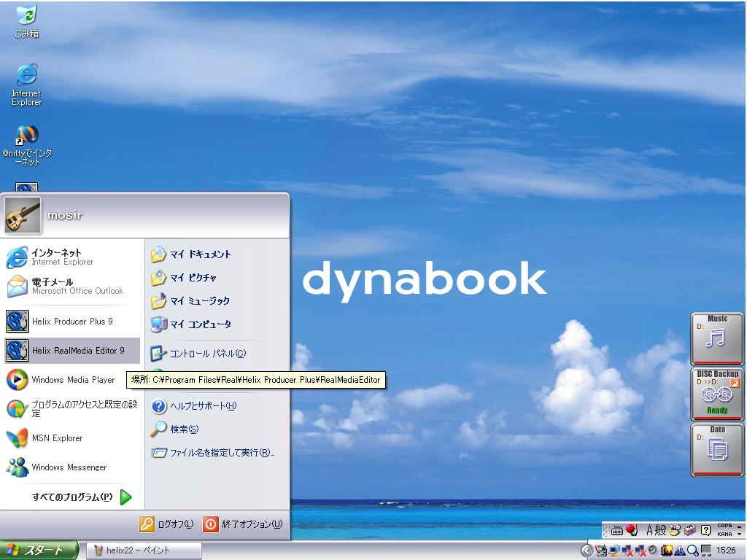This screenshot has height=560, width=747.
Task: Switch to helix22 - ペイント taskbar button
Action: click(144, 551)
